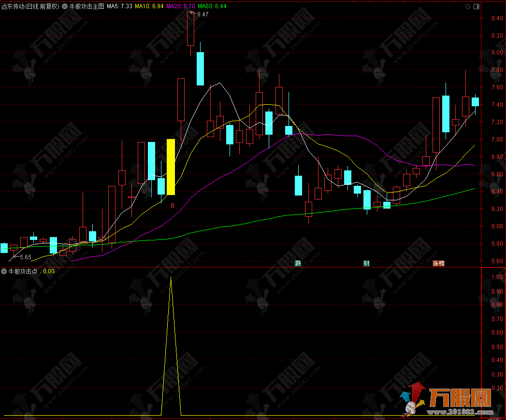The height and width of the screenshot is (420, 506).
Task: Toggle the side panel layout icon
Action: (x=477, y=6)
